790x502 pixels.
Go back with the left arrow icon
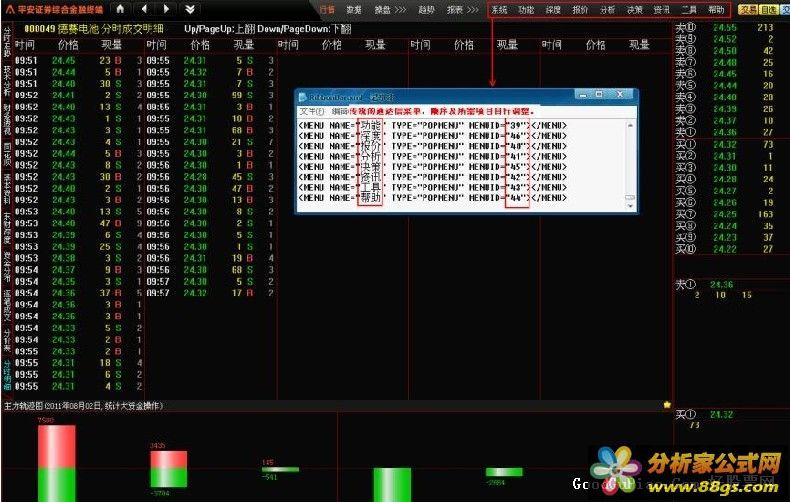tap(145, 9)
